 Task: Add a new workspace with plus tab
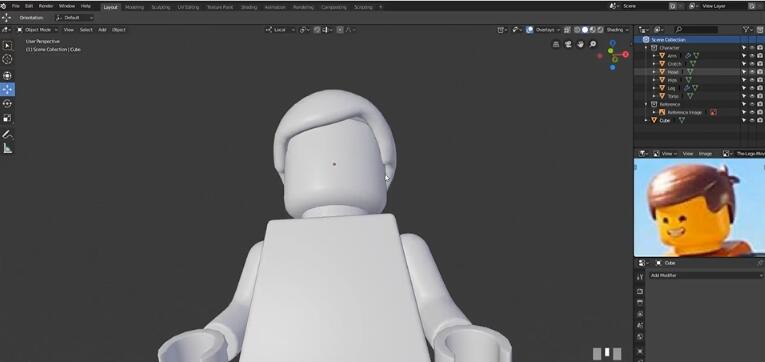tap(381, 7)
